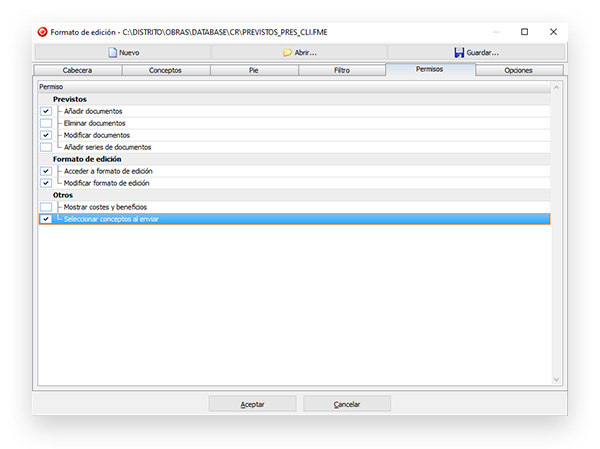Image resolution: width=600 pixels, height=449 pixels.
Task: Disable Acceder a formato de edición
Action: point(46,171)
